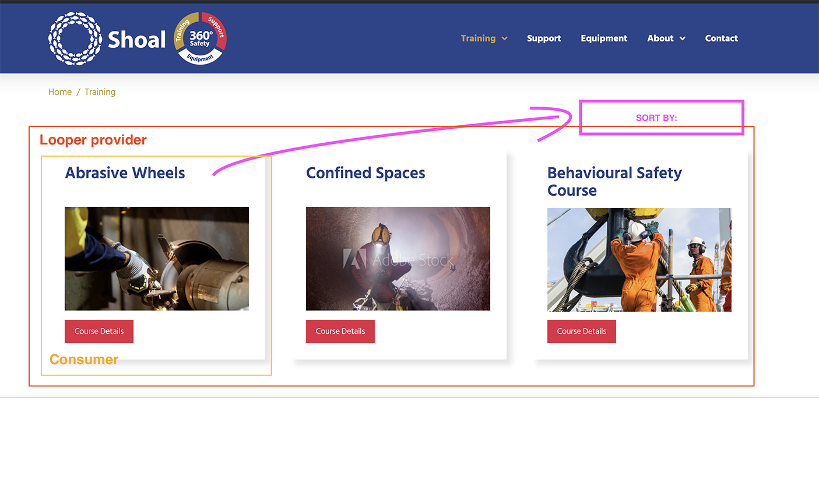Click the Abrasive Wheels grinder image
This screenshot has height=504, width=819.
coord(157,259)
